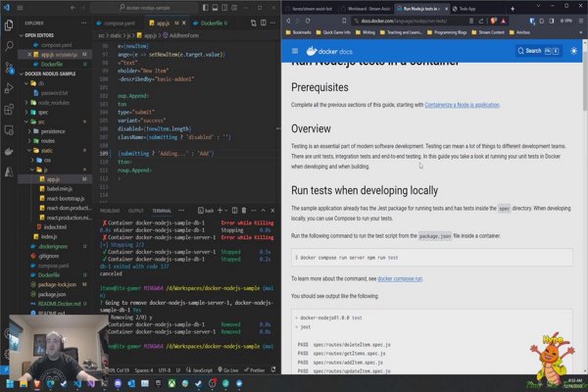Open the VS Code hamburger menu
588x392 pixels.
click(20, 8)
